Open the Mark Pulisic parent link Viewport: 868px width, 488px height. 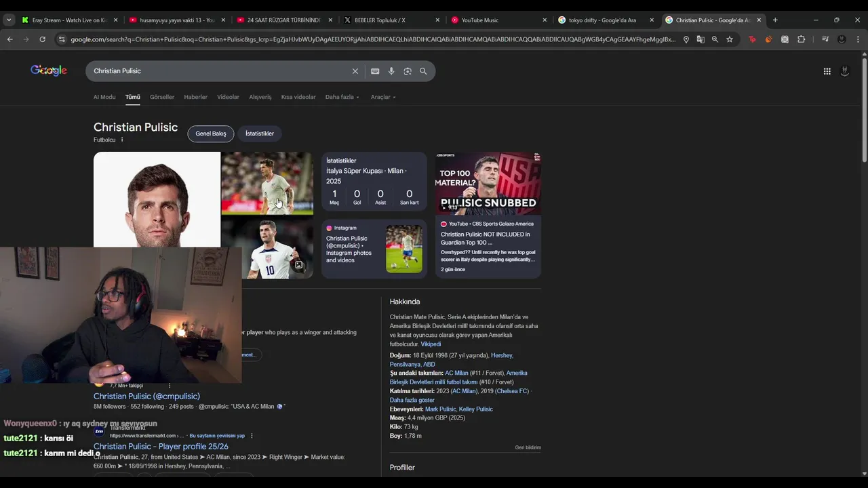[441, 409]
